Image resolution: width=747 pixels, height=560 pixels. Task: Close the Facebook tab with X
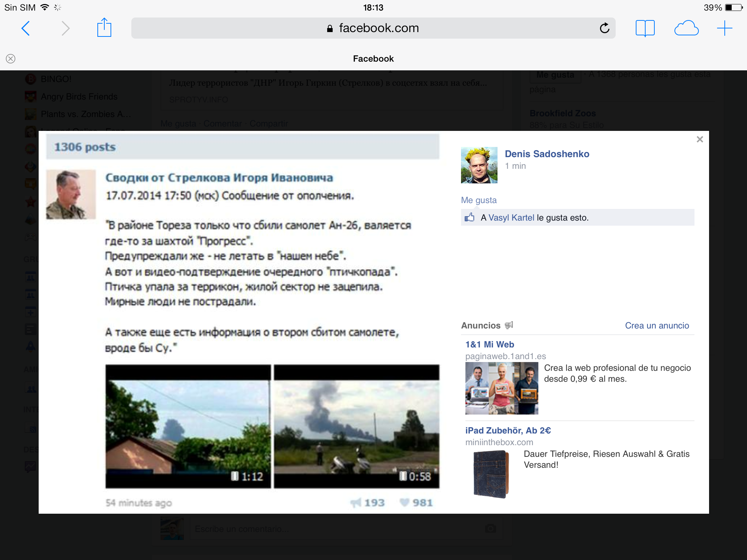tap(11, 59)
